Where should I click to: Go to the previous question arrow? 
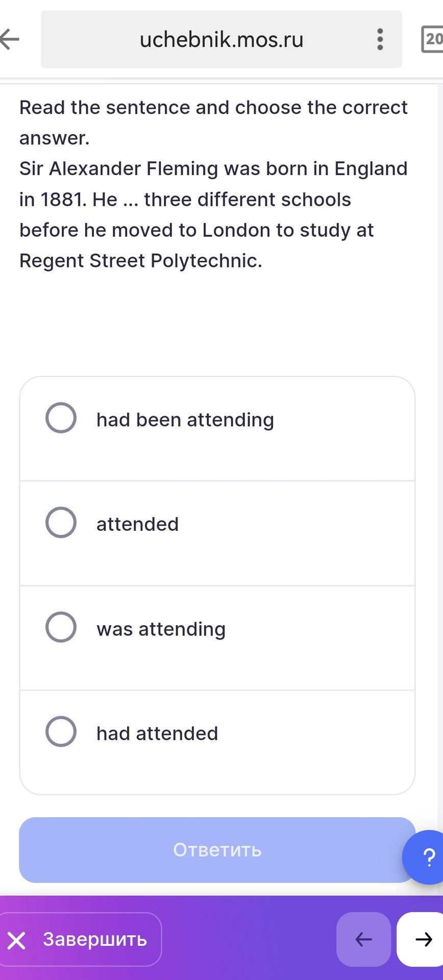tap(363, 939)
